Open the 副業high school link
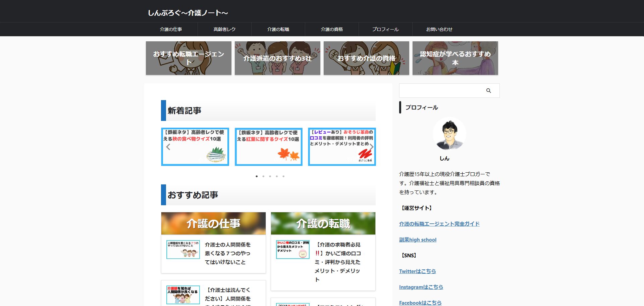 coord(418,240)
